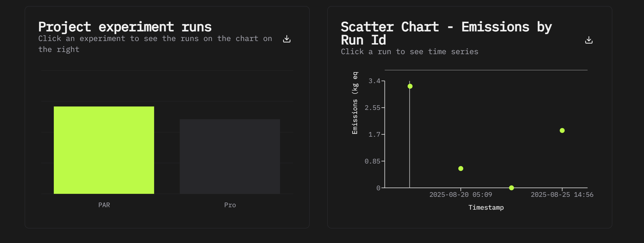Image resolution: width=644 pixels, height=243 pixels.
Task: Select the scatter point above 2025-08-20 05:09
Action: 461,168
